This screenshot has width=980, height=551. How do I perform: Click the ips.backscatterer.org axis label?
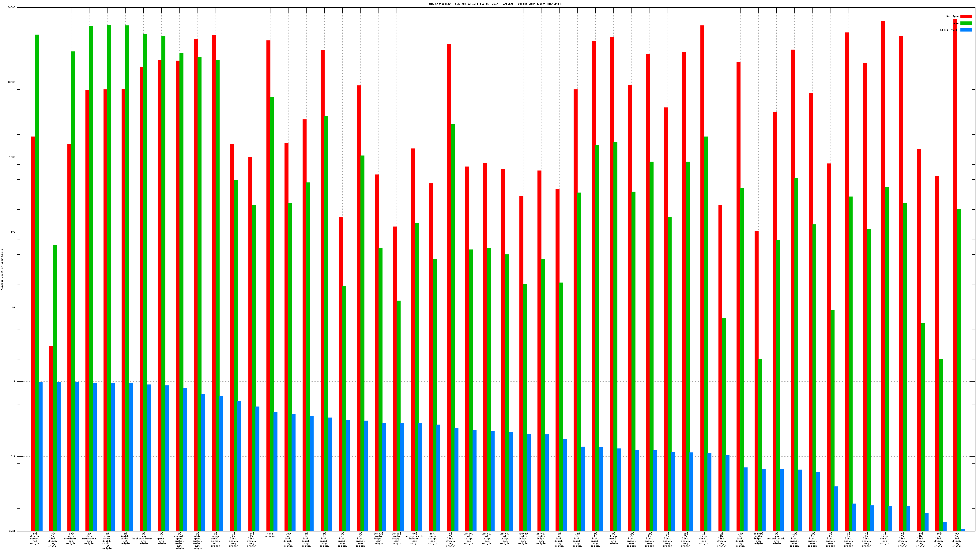pyautogui.click(x=143, y=538)
